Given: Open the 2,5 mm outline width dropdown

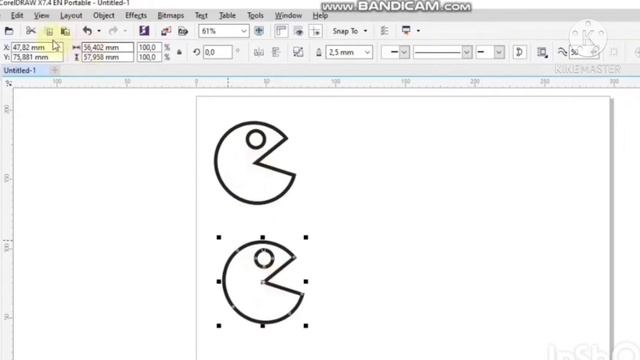Looking at the screenshot, I should (367, 52).
